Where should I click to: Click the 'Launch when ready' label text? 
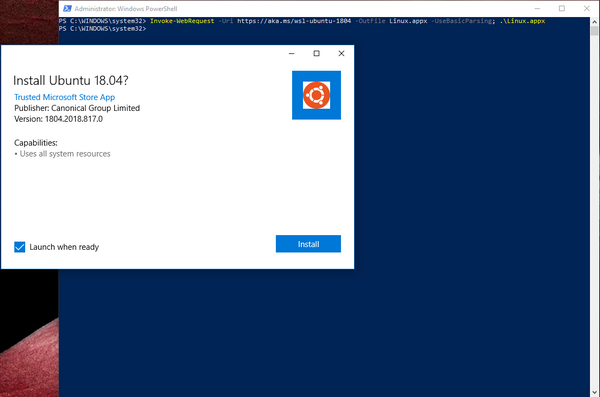[64, 247]
